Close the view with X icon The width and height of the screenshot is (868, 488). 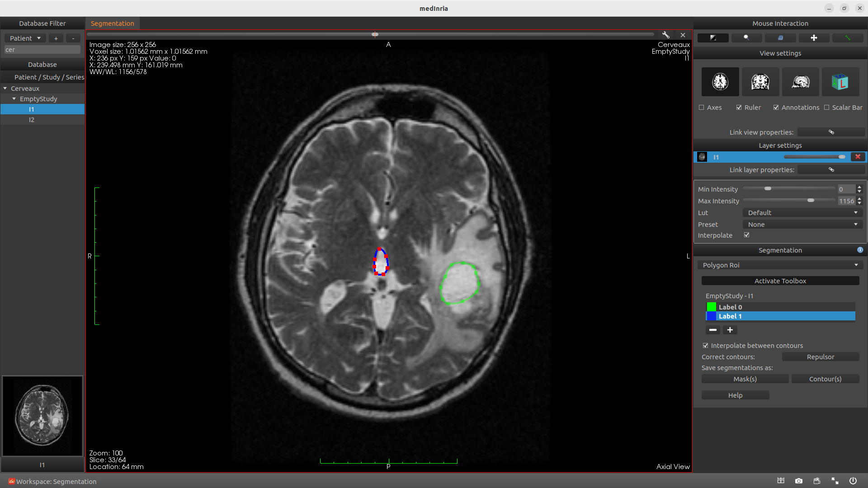[683, 35]
